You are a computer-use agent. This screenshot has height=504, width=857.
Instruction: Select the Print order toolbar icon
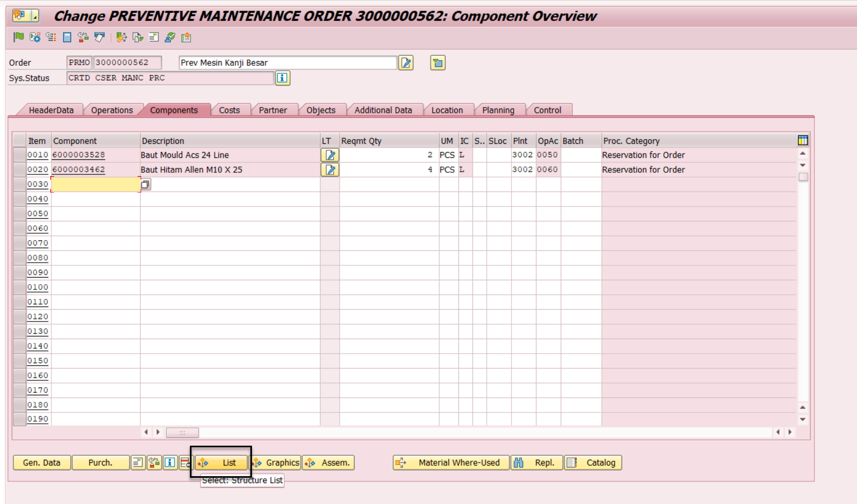pos(98,37)
